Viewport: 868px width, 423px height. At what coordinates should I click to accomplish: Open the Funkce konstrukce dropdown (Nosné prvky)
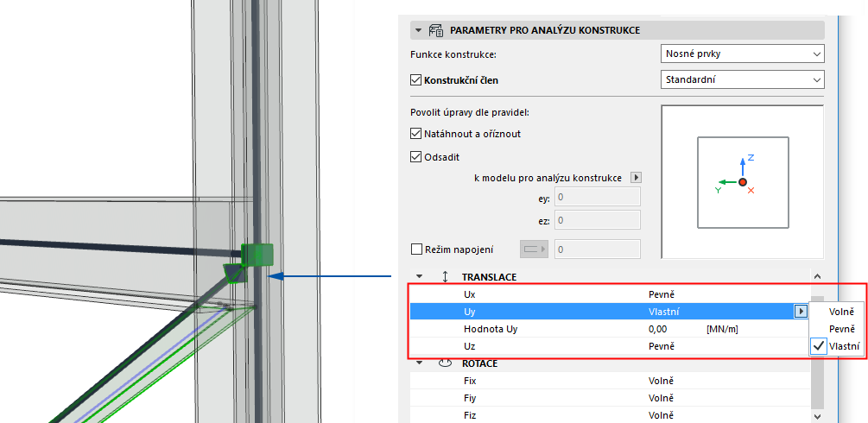pos(743,54)
